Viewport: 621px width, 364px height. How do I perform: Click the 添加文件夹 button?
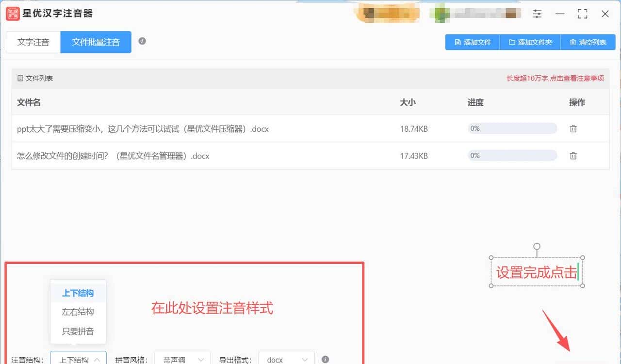(x=530, y=42)
